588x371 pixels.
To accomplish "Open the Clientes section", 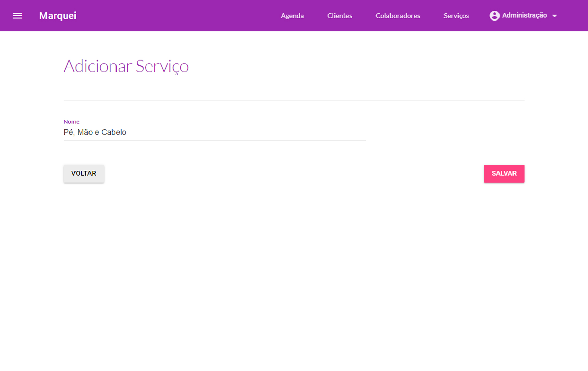I will tap(339, 16).
